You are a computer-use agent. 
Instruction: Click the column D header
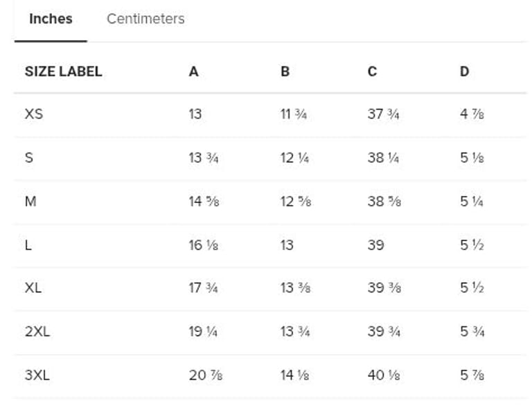[464, 71]
